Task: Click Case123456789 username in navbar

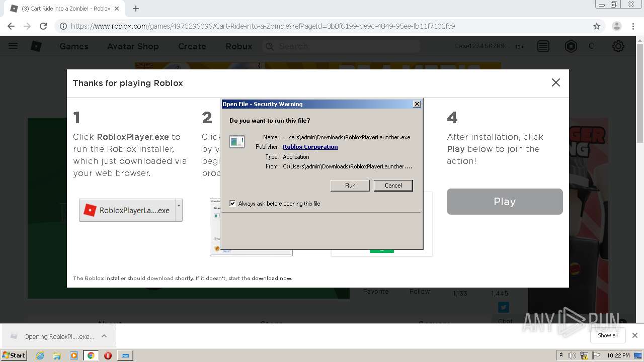Action: [482, 46]
